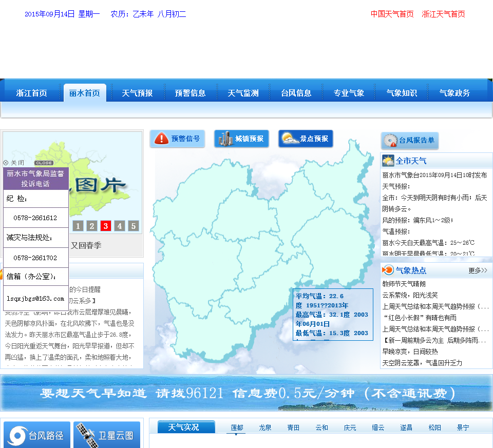This screenshot has width=493, height=448.
Task: Click the red warning triangle icon on 预警信号
Action: [162, 138]
